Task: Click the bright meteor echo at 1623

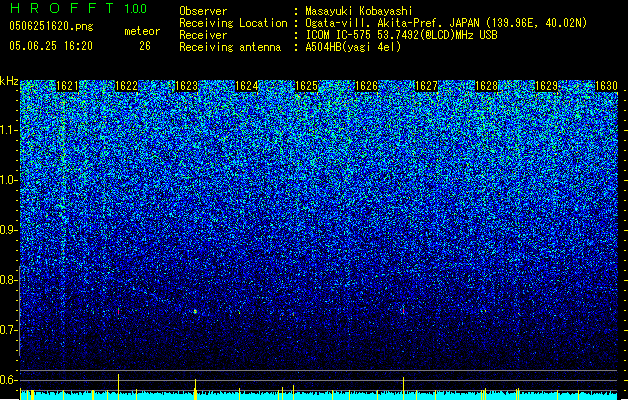Action: [195, 311]
